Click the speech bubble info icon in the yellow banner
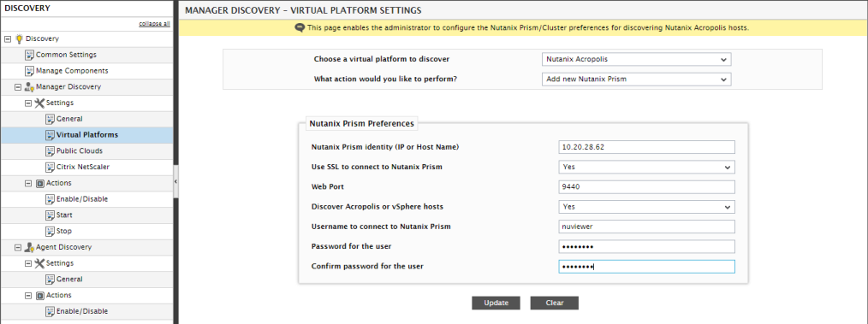The width and height of the screenshot is (868, 324). point(300,27)
